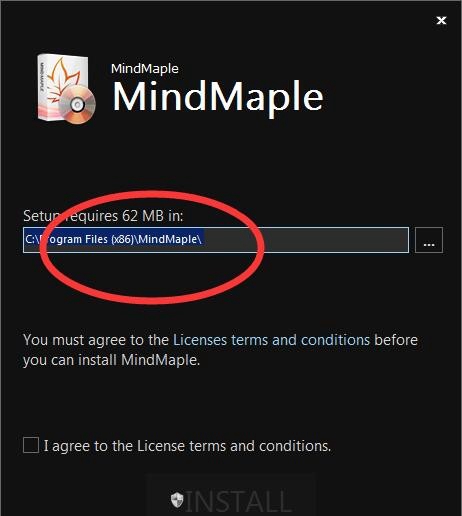Click inside the installation path field
Screen dimensions: 462x516
coord(216,240)
